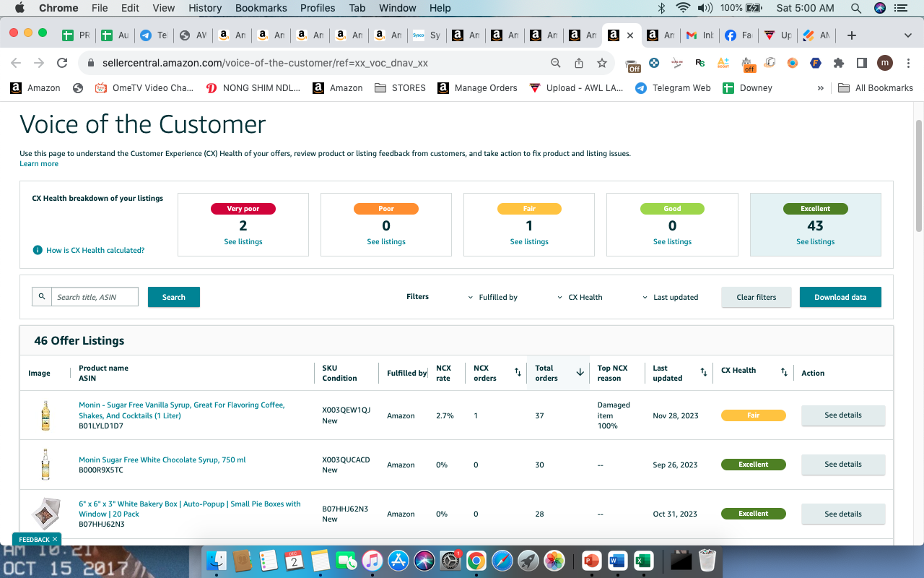Follow the Learn more link
Viewport: 924px width, 578px height.
click(39, 164)
